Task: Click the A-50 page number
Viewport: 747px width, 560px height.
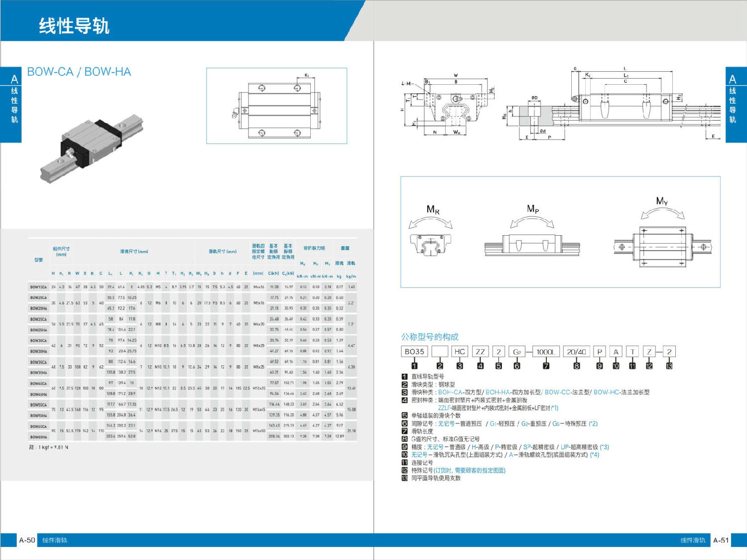Action: point(27,540)
